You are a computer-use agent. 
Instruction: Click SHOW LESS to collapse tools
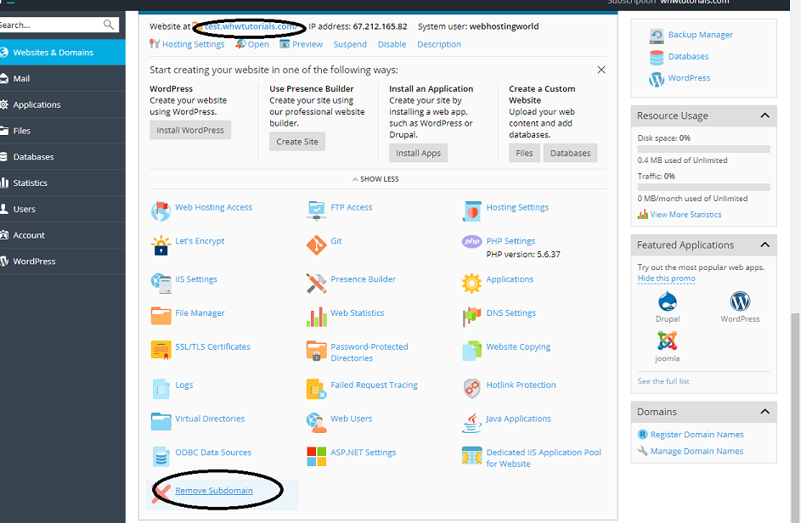(375, 178)
